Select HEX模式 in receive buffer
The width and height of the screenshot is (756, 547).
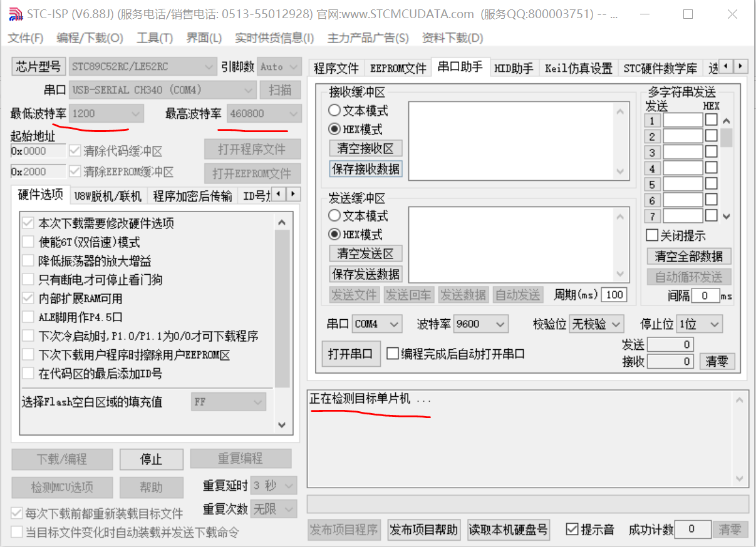point(355,130)
